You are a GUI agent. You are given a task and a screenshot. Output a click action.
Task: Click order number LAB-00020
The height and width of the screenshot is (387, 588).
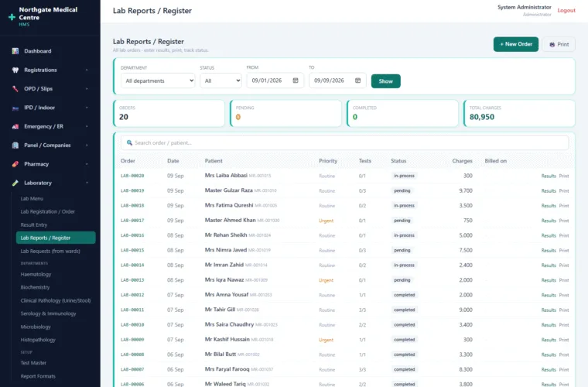click(132, 176)
